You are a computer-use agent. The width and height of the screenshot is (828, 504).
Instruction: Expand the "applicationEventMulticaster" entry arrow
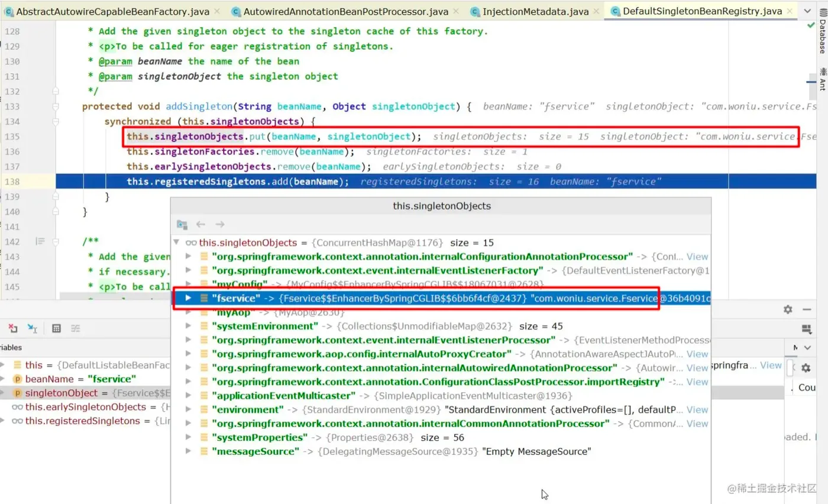pos(189,396)
